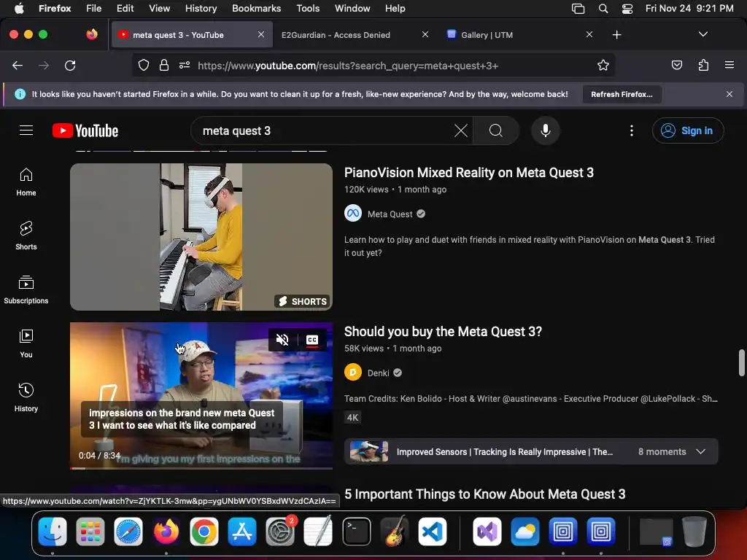The width and height of the screenshot is (747, 560).
Task: Open macOS Control Center in menu bar
Action: pyautogui.click(x=627, y=8)
